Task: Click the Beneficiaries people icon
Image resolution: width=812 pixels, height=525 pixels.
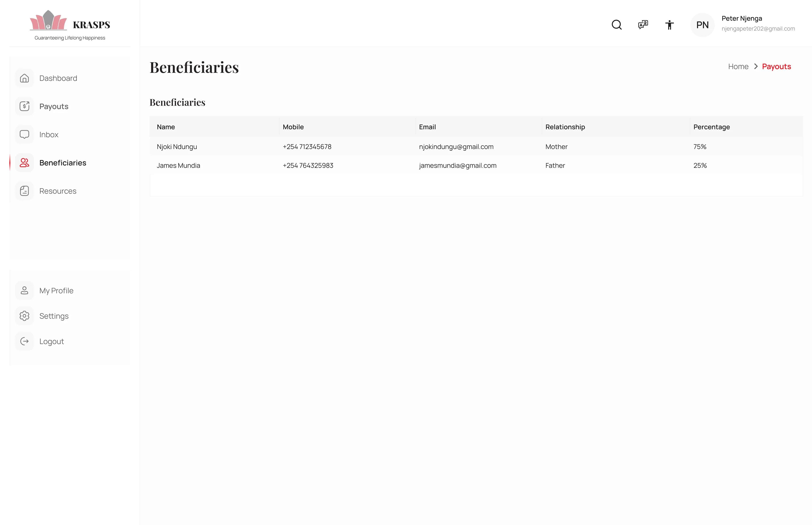Action: click(x=24, y=163)
